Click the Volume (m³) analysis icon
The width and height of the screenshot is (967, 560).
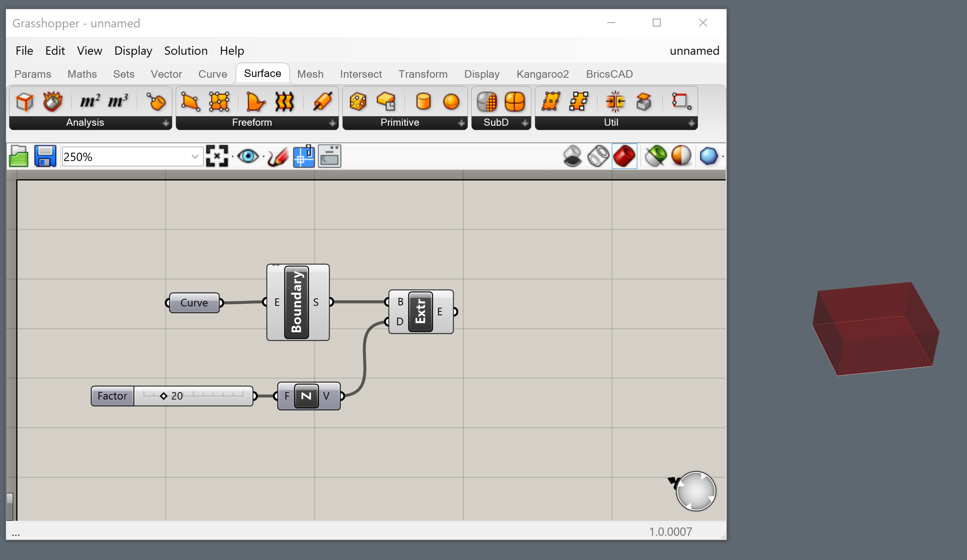click(x=118, y=102)
